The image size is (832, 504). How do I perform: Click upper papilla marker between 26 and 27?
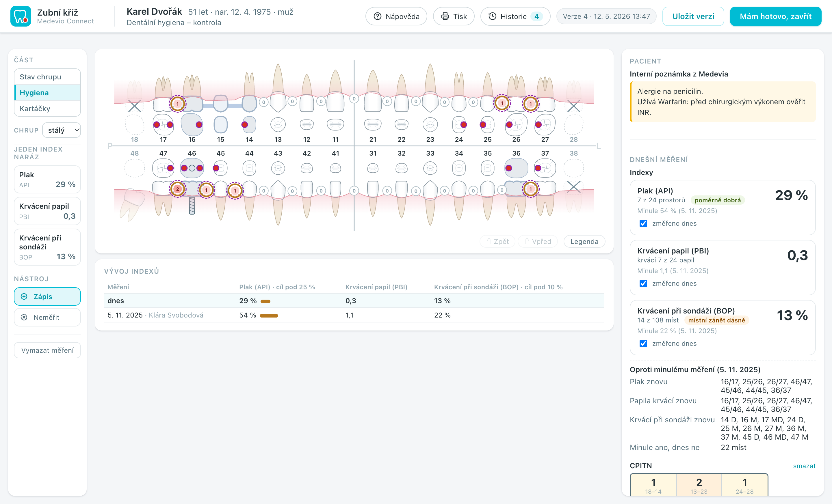click(x=530, y=104)
